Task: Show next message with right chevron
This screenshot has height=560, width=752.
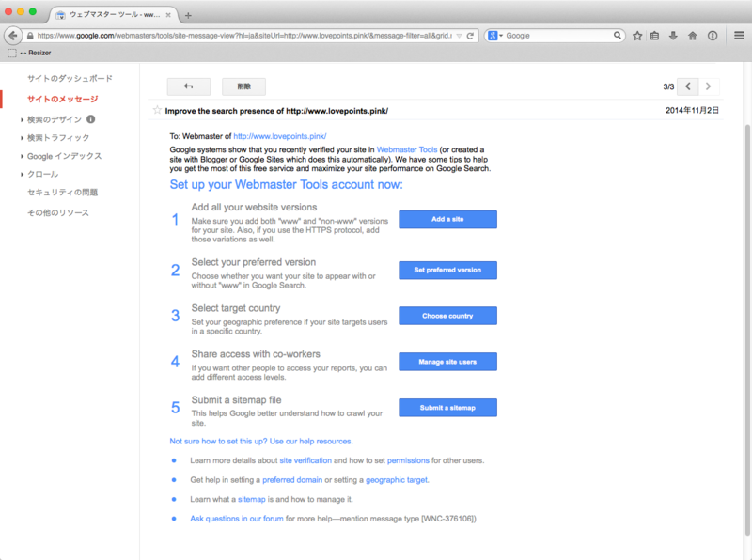Action: (x=709, y=86)
